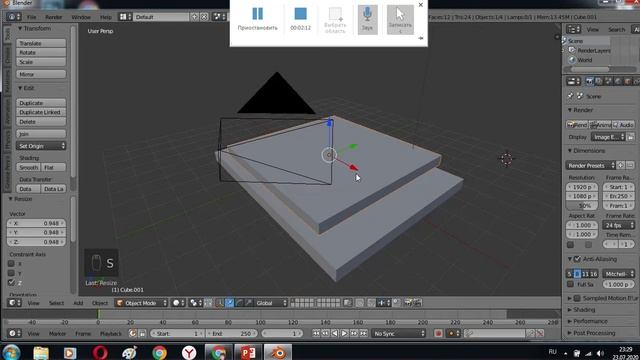Open the Scene tab in Properties

(609, 82)
